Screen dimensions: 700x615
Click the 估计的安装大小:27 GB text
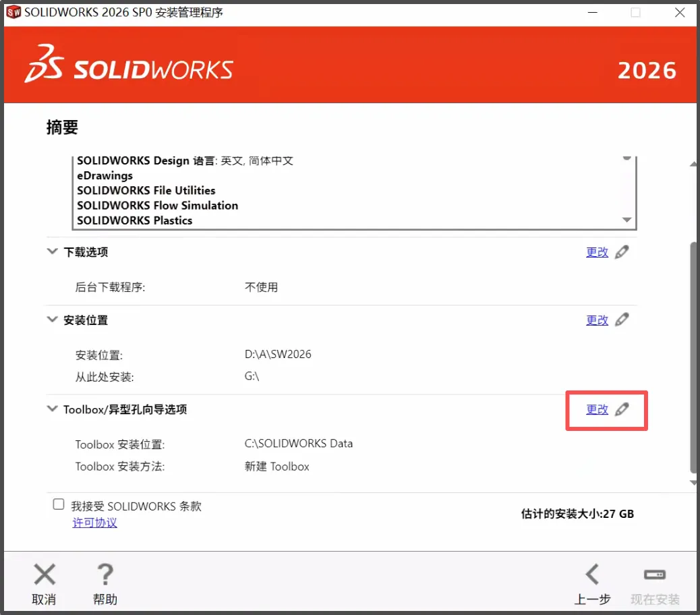[x=577, y=514]
